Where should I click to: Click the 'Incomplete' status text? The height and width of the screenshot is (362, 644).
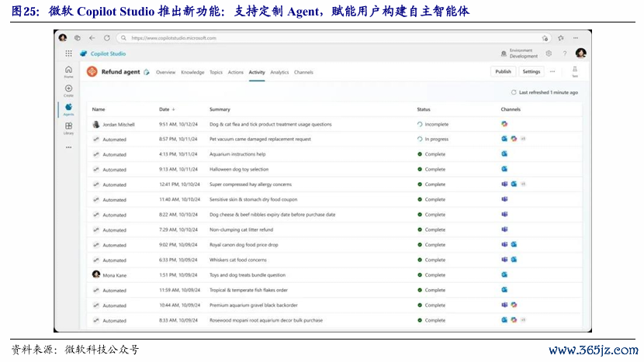pos(437,124)
